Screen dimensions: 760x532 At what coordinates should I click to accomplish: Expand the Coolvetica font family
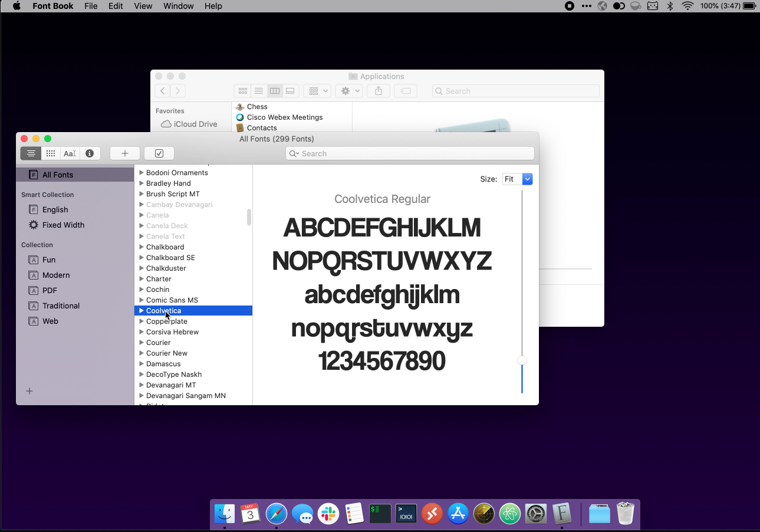click(x=142, y=311)
